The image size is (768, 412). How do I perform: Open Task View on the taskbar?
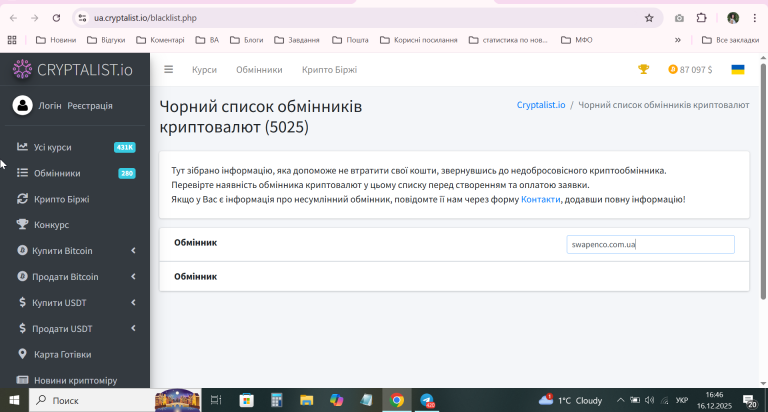coord(216,400)
